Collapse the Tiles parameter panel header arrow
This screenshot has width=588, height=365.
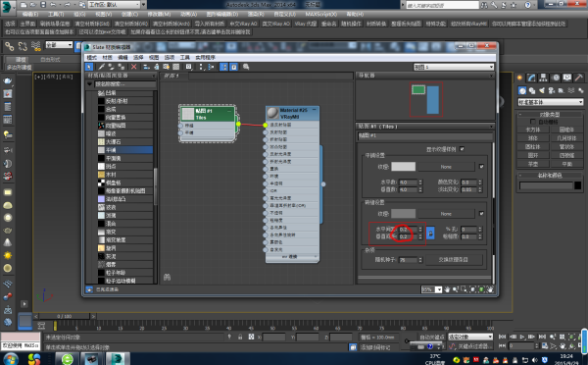(491, 127)
